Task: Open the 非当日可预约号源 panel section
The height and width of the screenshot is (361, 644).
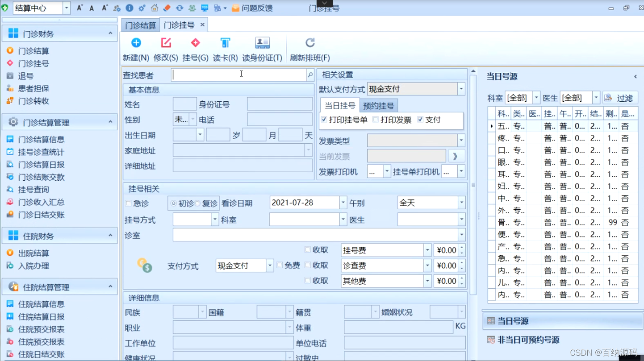Action: coord(562,340)
